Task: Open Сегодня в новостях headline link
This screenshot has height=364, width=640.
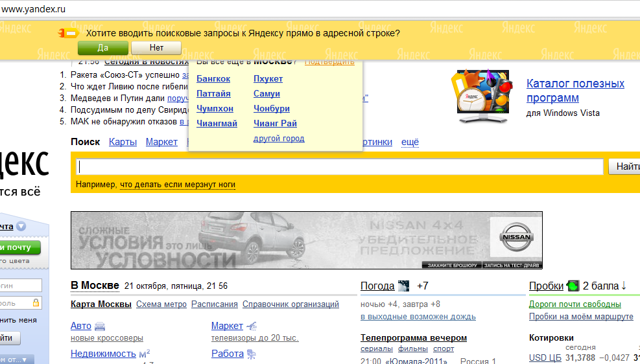Action: [x=147, y=62]
